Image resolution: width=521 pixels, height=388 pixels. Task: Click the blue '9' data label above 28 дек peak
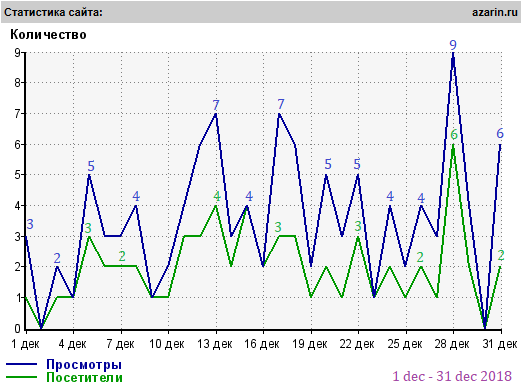tap(453, 45)
